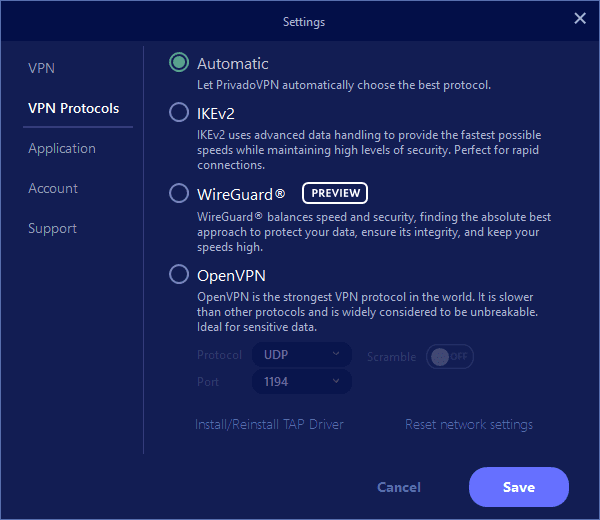Screen dimensions: 600x520
Task: Expand the Port 1194 dropdown
Action: tap(302, 381)
